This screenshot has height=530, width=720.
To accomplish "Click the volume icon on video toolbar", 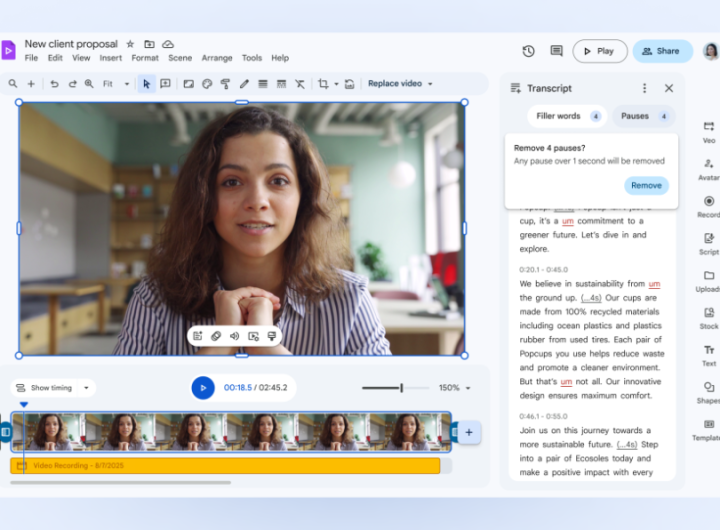I will tap(234, 336).
